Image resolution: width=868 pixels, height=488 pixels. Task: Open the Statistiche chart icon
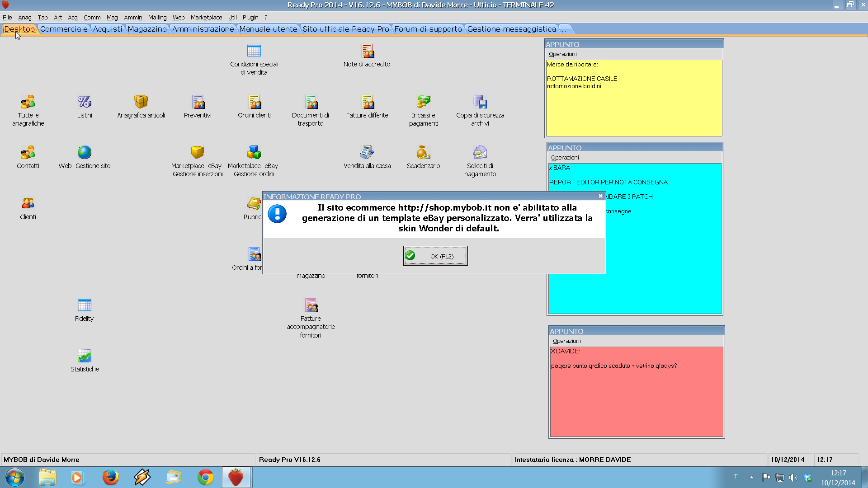[85, 356]
